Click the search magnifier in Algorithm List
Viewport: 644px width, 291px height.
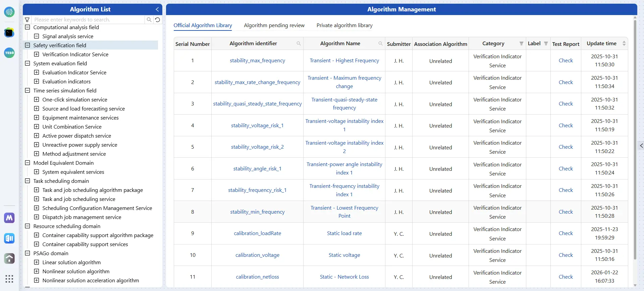149,20
